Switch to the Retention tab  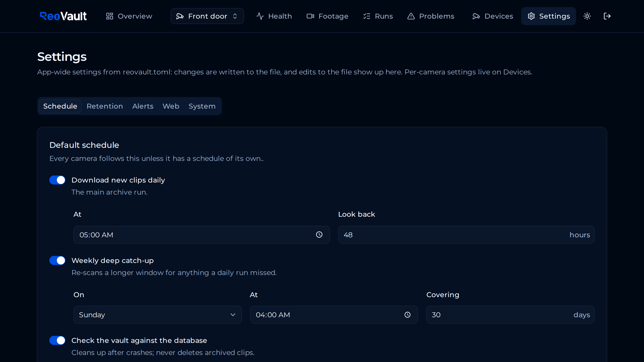[105, 106]
